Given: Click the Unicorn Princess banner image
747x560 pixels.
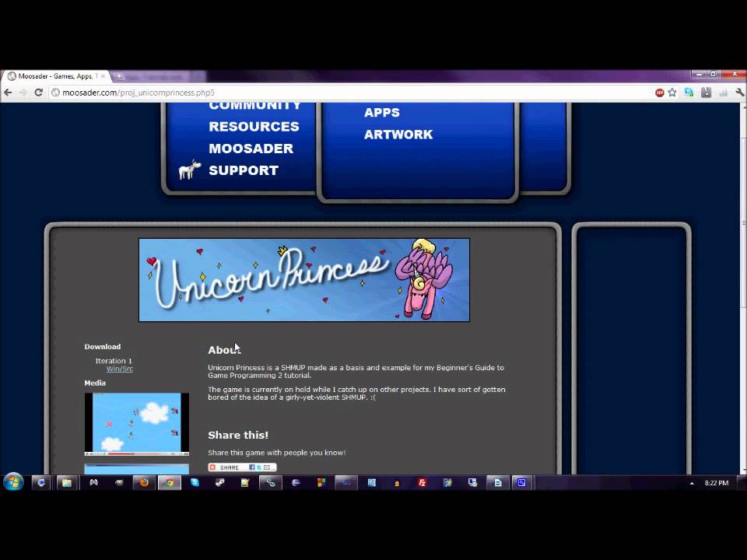Looking at the screenshot, I should coord(304,280).
